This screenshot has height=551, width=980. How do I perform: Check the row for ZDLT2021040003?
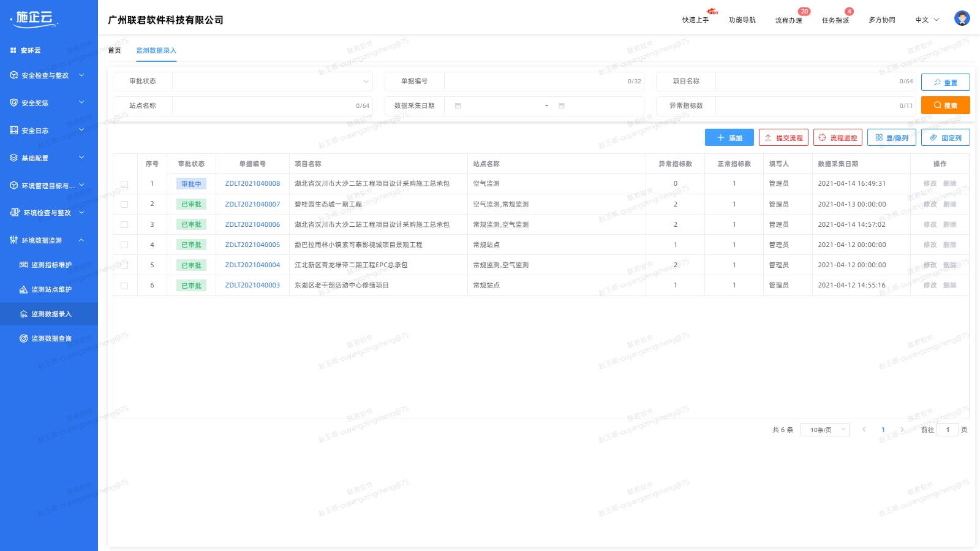coord(124,286)
